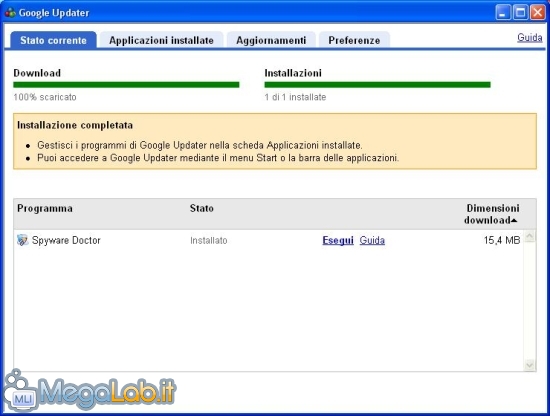The height and width of the screenshot is (416, 550).
Task: Minimize the Google Updater window
Action: pyautogui.click(x=503, y=13)
